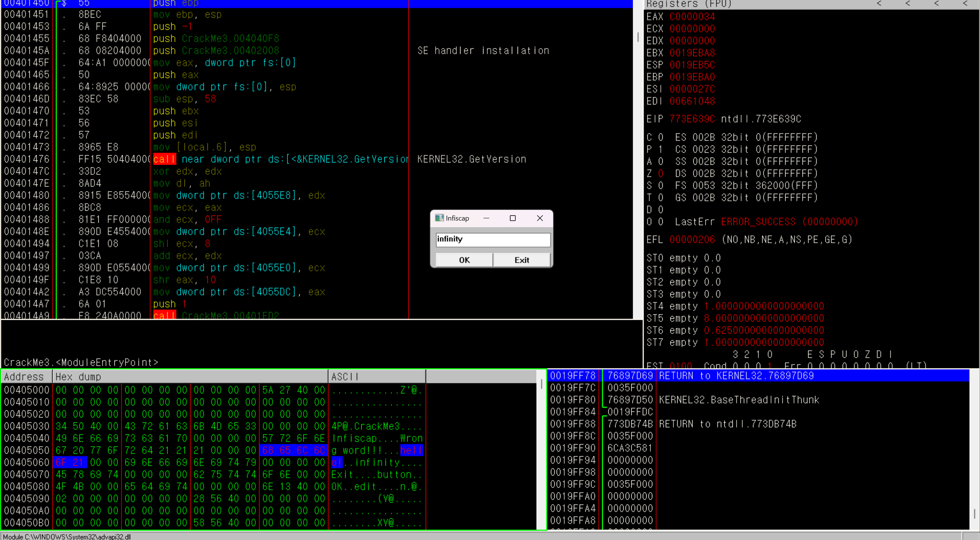The height and width of the screenshot is (540, 980).
Task: Select the EAX register value C0000034
Action: pyautogui.click(x=692, y=17)
